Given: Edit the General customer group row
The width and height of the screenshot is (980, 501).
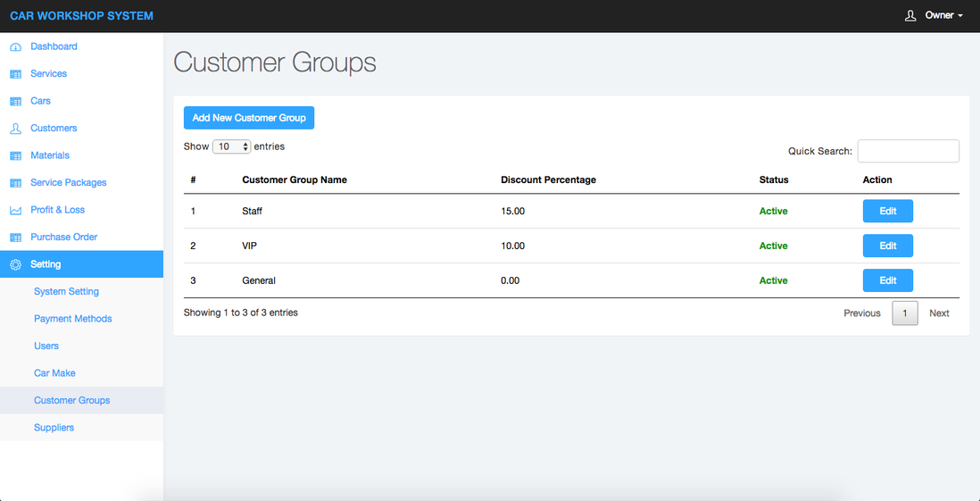Looking at the screenshot, I should pyautogui.click(x=887, y=280).
